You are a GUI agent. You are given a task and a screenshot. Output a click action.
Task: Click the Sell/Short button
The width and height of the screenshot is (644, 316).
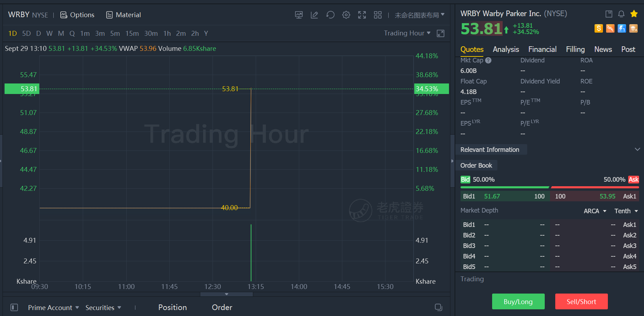[x=581, y=302]
